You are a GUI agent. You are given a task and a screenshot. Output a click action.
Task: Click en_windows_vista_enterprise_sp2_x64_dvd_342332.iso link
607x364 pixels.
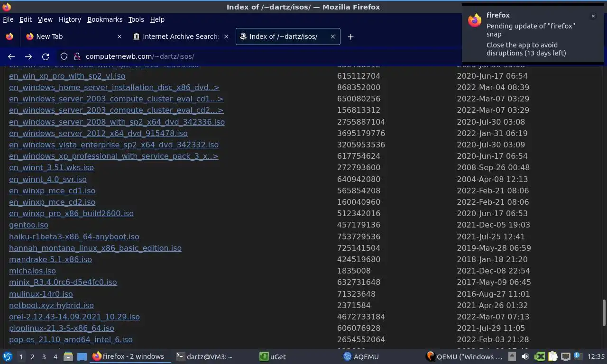click(x=114, y=145)
